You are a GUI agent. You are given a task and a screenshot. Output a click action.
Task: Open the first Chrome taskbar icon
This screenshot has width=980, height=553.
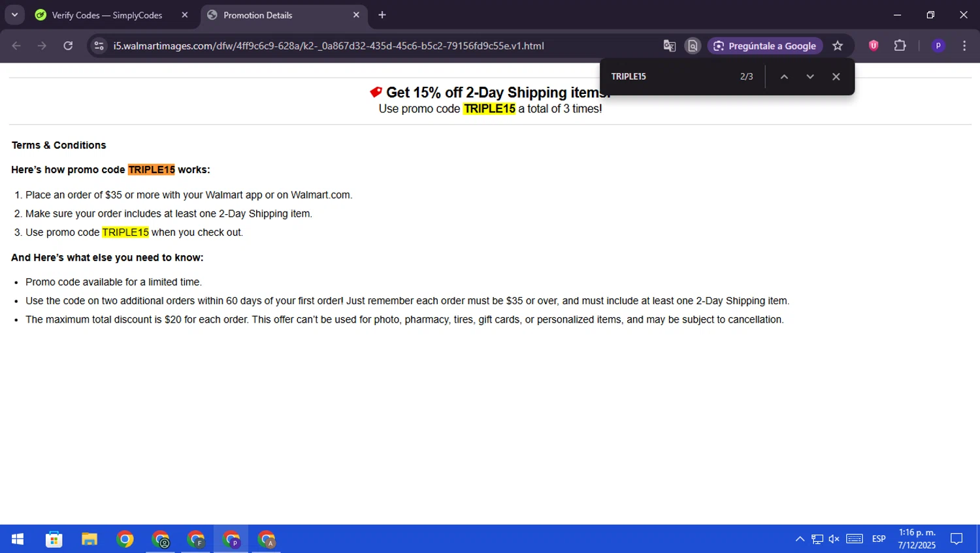pos(125,539)
